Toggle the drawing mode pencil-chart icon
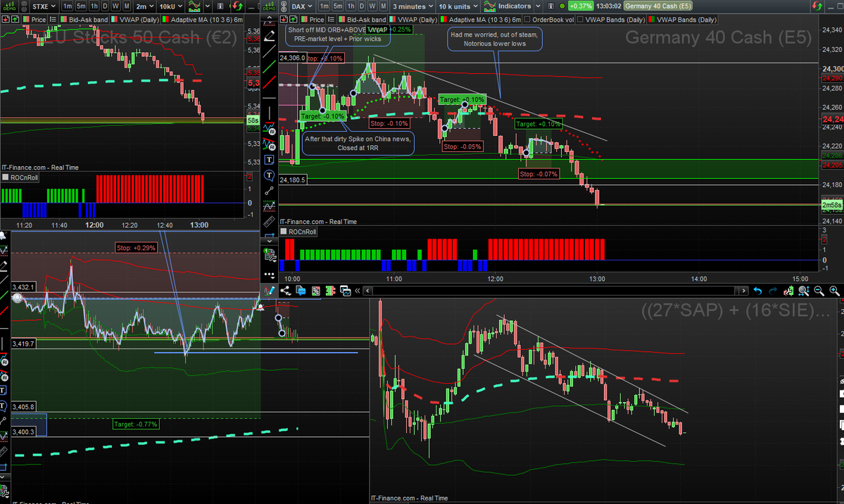This screenshot has width=844, height=504. coord(270,291)
